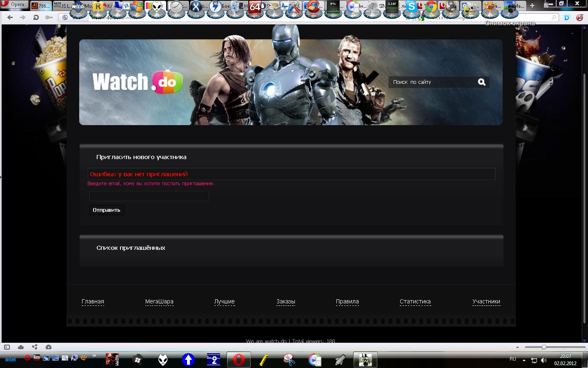
Task: Open the zoom level dropdown arrow
Action: [x=518, y=347]
